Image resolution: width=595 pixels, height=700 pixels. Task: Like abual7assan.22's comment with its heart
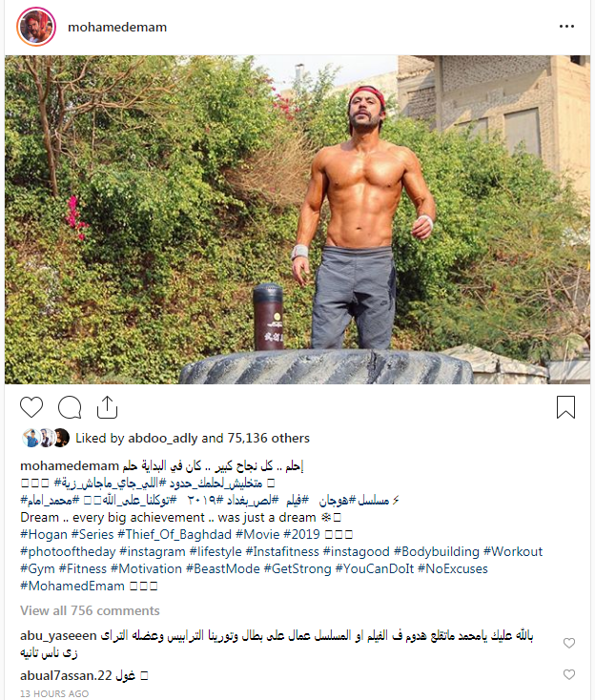click(568, 674)
